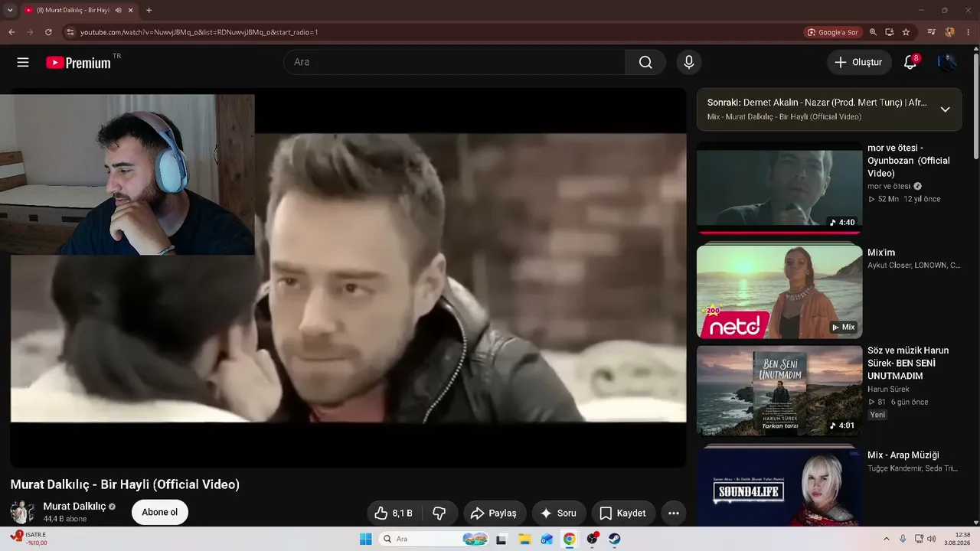This screenshot has height=551, width=980.
Task: Subscribe using Abone ol button
Action: click(x=160, y=513)
